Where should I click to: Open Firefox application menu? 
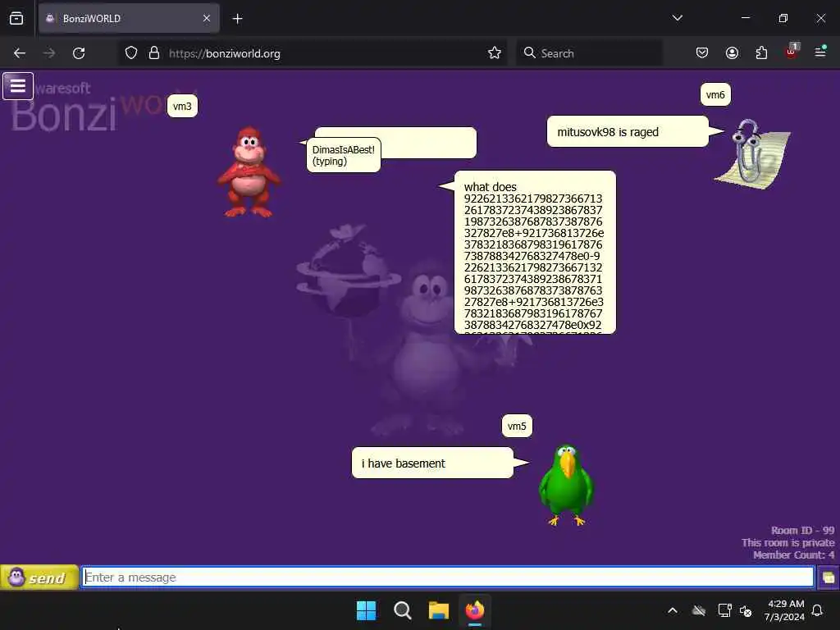[x=820, y=52]
